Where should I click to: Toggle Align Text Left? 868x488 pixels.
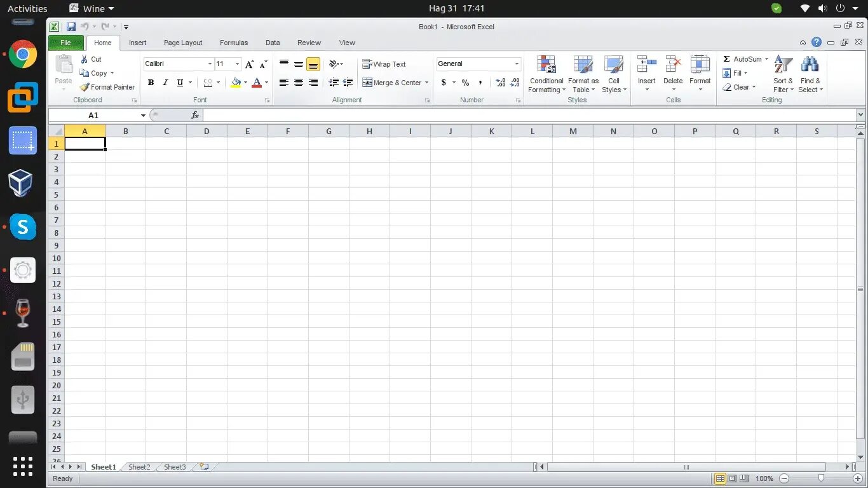(284, 83)
